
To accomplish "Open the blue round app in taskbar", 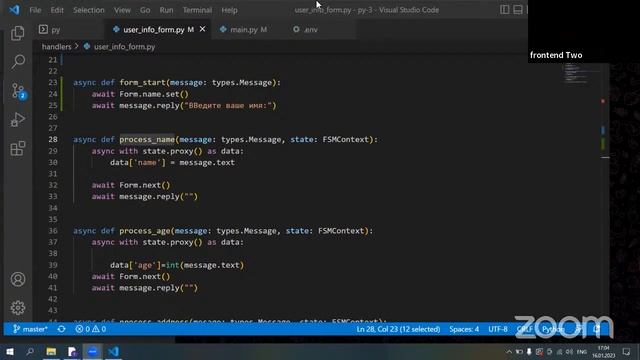I will [x=93, y=351].
